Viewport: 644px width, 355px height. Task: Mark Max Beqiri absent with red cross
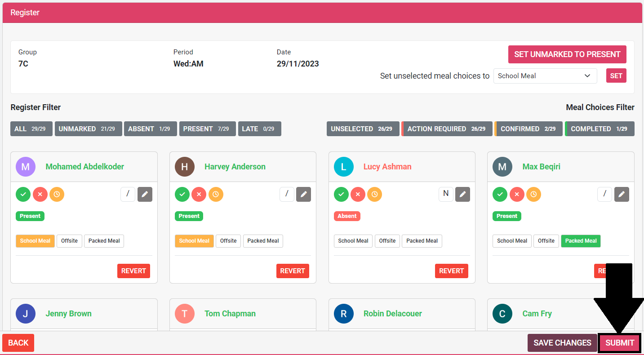coord(516,195)
